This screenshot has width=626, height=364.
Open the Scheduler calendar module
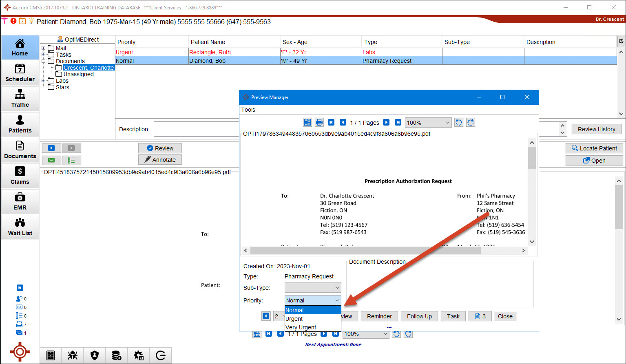tap(20, 73)
